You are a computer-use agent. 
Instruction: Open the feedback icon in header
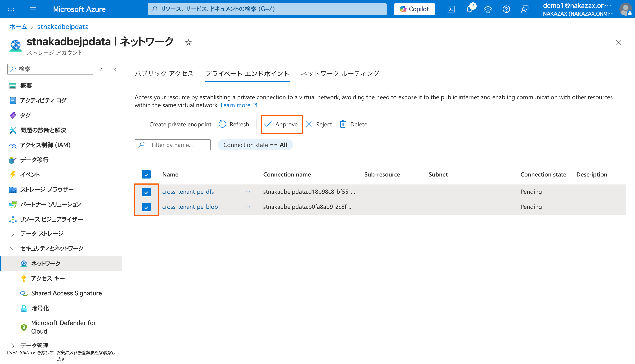click(525, 9)
